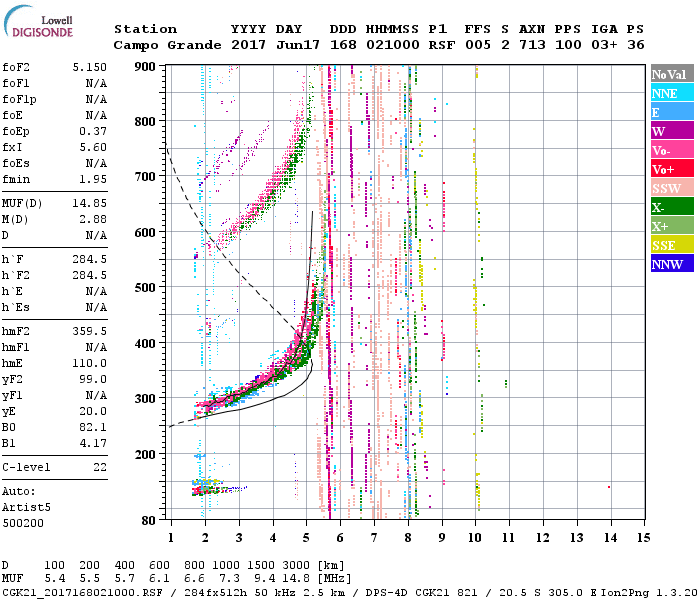Click the NNW blue legend swatch
Viewport: 700px width, 600px height.
(x=669, y=265)
